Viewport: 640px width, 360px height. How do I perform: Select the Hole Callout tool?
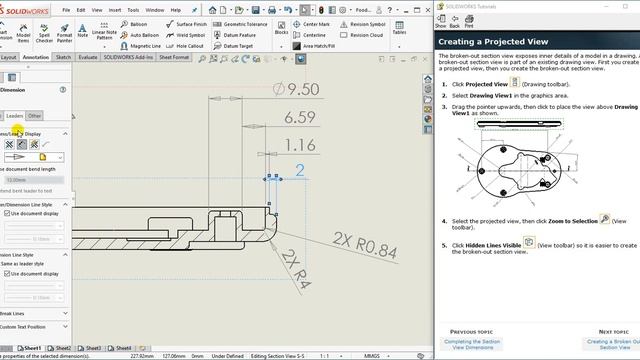tap(184, 46)
